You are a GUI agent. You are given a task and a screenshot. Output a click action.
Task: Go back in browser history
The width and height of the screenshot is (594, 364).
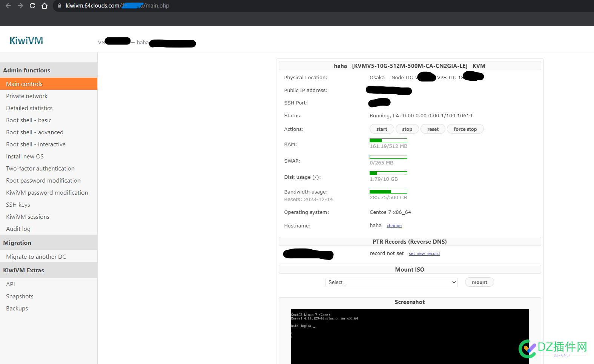[8, 6]
